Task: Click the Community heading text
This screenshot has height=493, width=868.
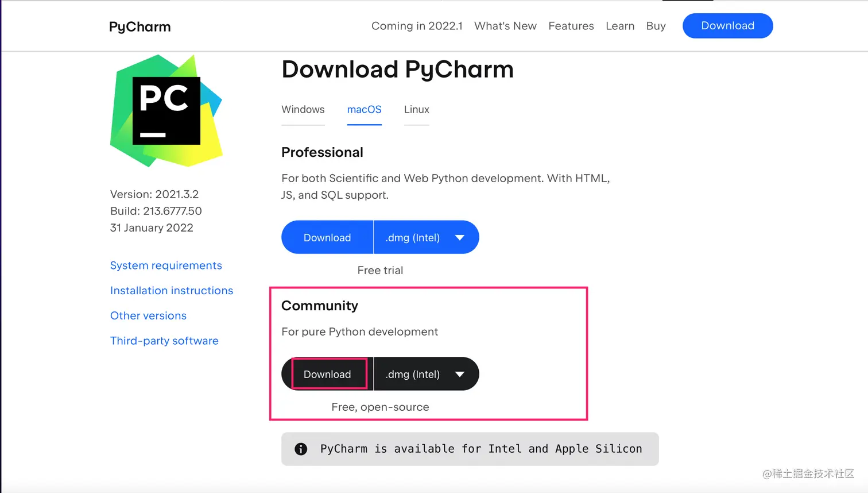Action: click(x=320, y=306)
